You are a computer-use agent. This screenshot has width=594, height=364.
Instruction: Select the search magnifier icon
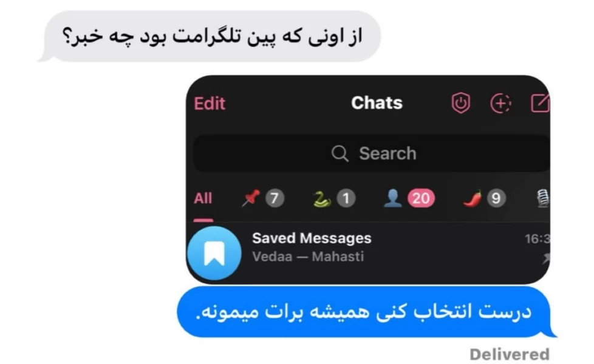pos(340,153)
